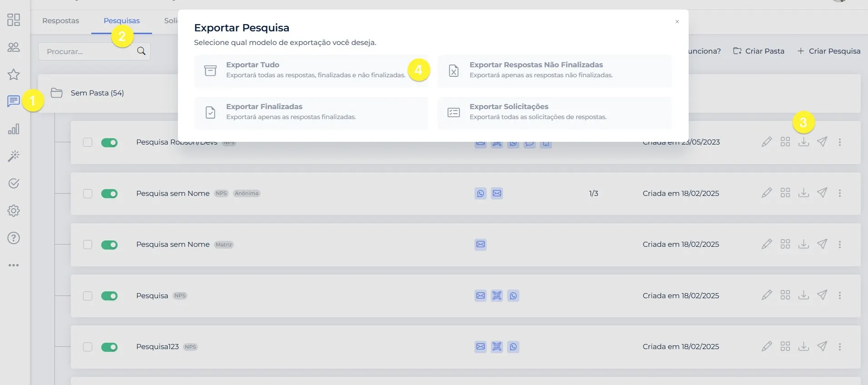Open the bar chart reports sidebar icon
The width and height of the screenshot is (868, 385).
[x=14, y=129]
